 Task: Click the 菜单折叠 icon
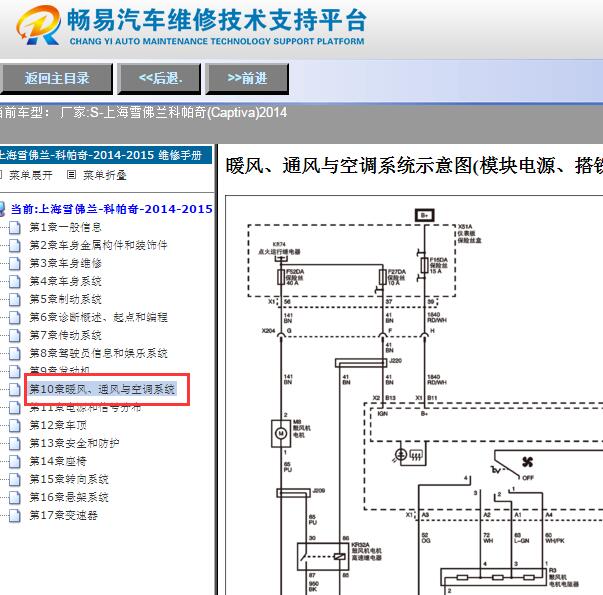click(72, 175)
